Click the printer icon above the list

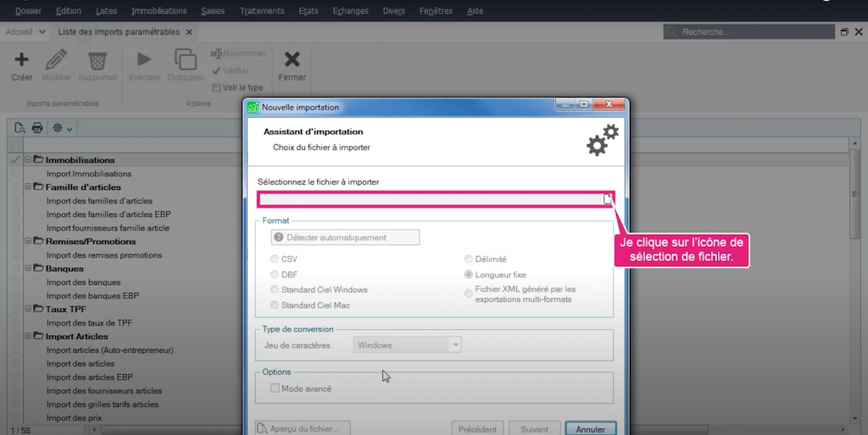(37, 128)
